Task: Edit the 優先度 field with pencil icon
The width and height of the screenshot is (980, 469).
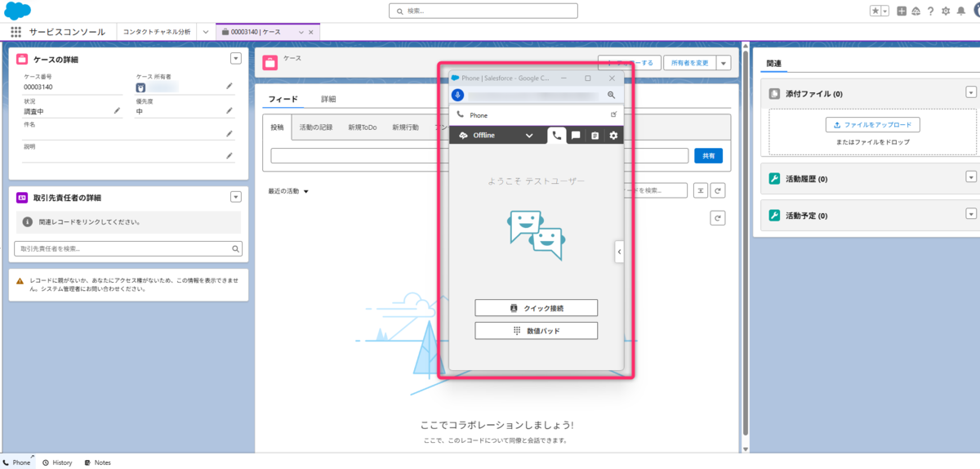Action: [x=229, y=110]
